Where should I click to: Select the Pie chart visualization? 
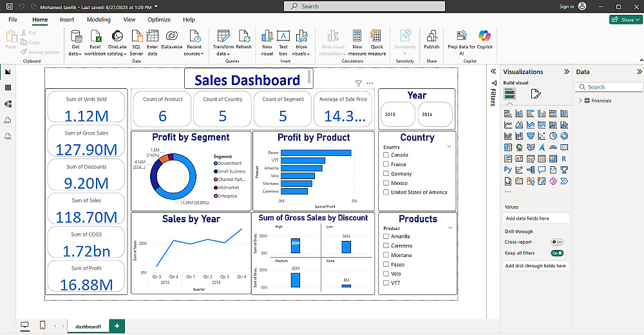(553, 136)
